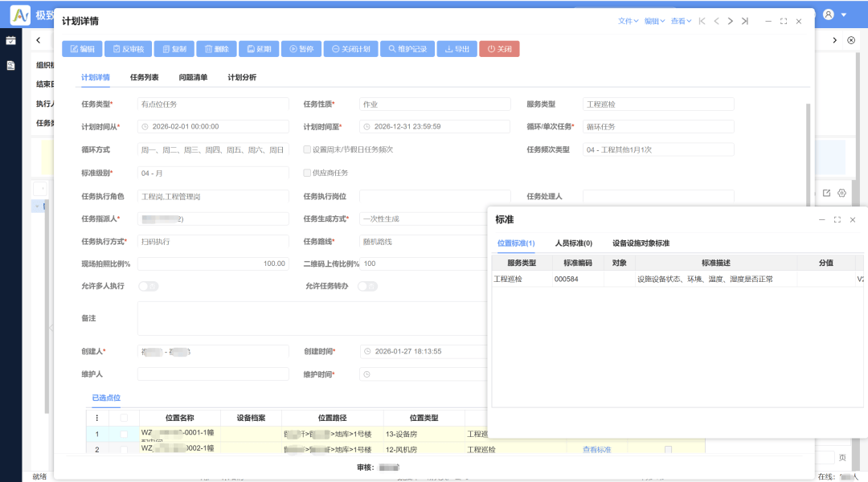Click the 标准描述 column header
868x482 pixels.
(x=716, y=263)
